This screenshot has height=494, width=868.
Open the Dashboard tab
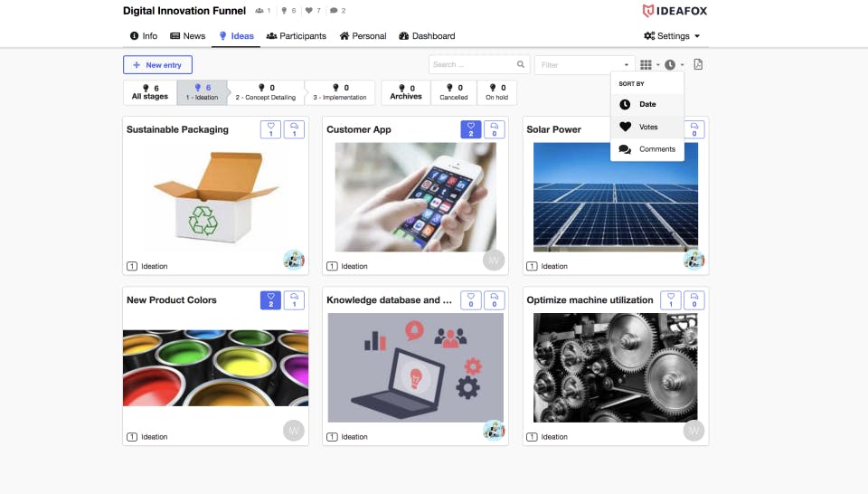(427, 36)
